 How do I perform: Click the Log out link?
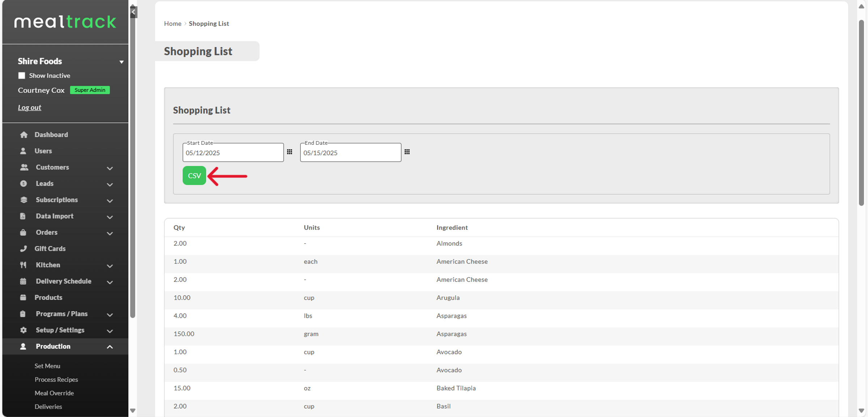click(30, 108)
